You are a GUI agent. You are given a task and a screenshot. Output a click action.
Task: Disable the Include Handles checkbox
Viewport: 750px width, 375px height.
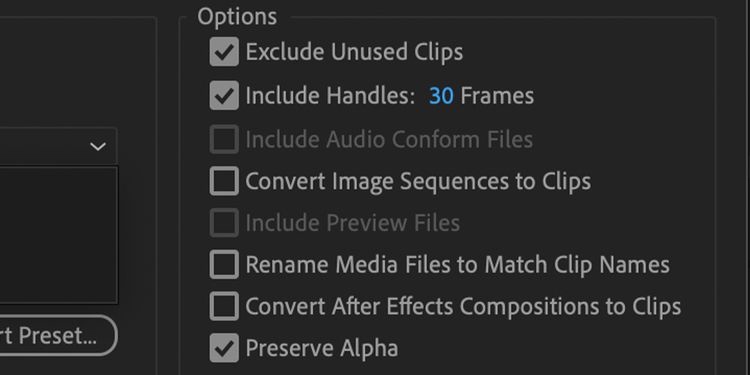click(x=224, y=95)
